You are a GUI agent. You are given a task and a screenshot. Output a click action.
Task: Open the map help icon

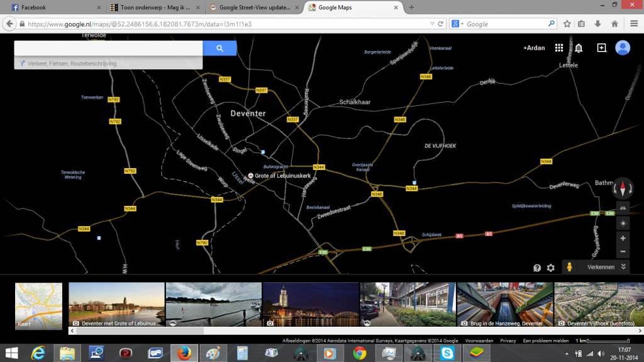coord(537,268)
